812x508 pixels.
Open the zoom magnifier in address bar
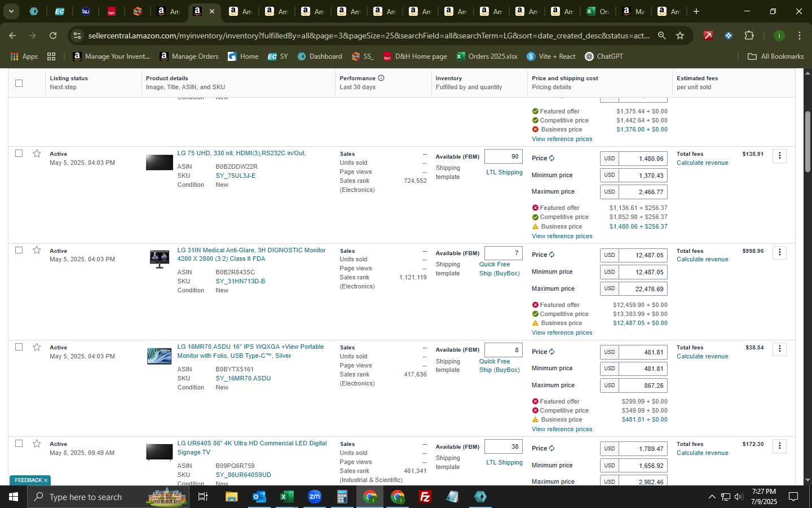point(661,36)
